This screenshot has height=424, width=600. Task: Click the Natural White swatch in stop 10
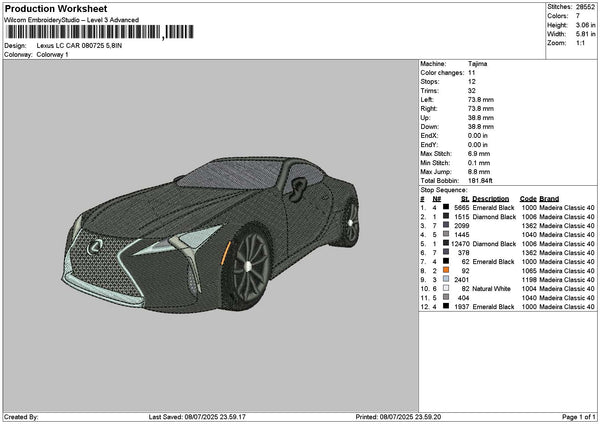point(445,288)
